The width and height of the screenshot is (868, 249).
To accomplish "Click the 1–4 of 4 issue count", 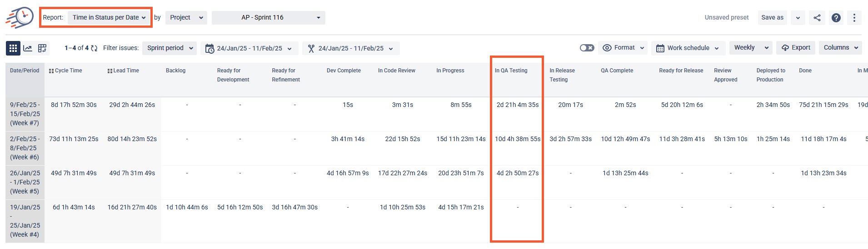I will [x=76, y=48].
